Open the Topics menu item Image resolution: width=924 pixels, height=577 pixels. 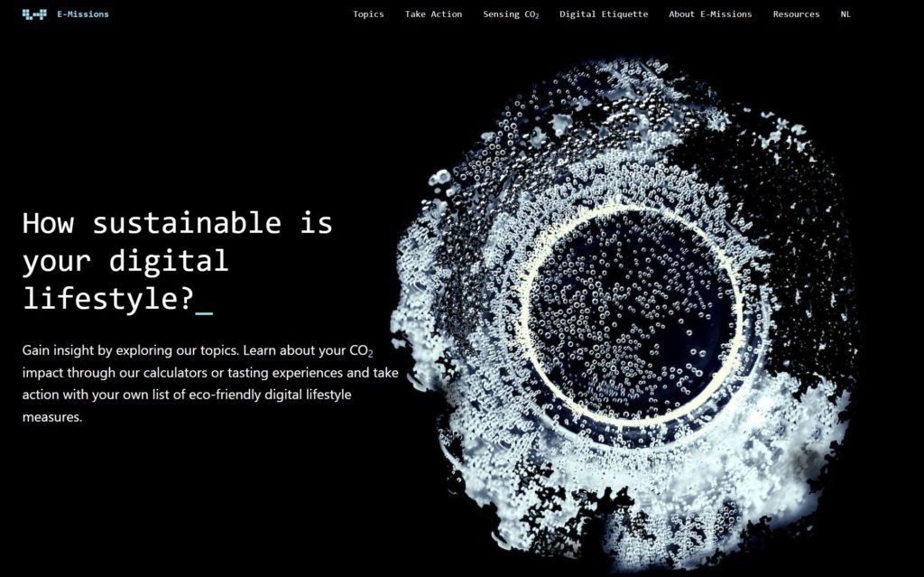pyautogui.click(x=368, y=14)
